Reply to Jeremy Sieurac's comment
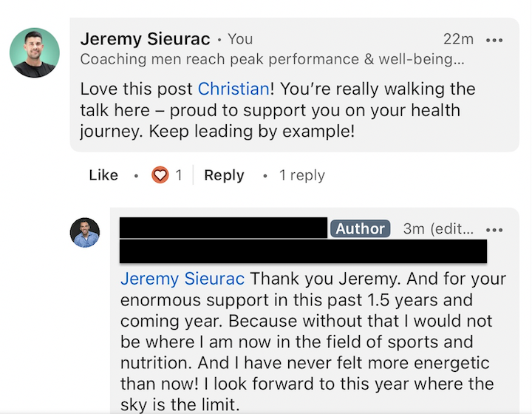532x414 pixels. click(224, 175)
